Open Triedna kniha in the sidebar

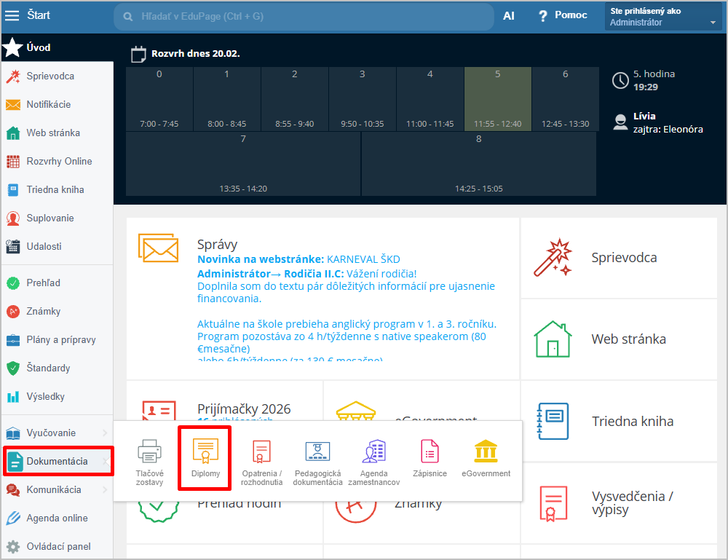(55, 189)
